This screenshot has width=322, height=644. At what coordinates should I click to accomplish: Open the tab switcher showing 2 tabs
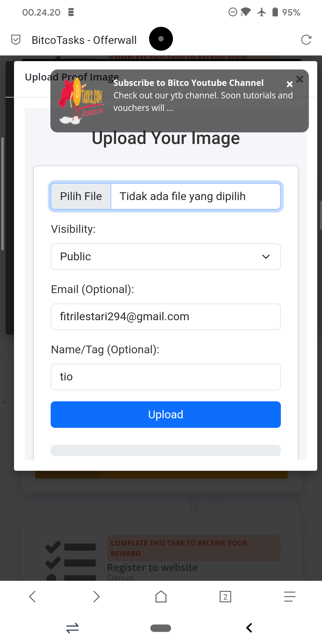(x=225, y=597)
